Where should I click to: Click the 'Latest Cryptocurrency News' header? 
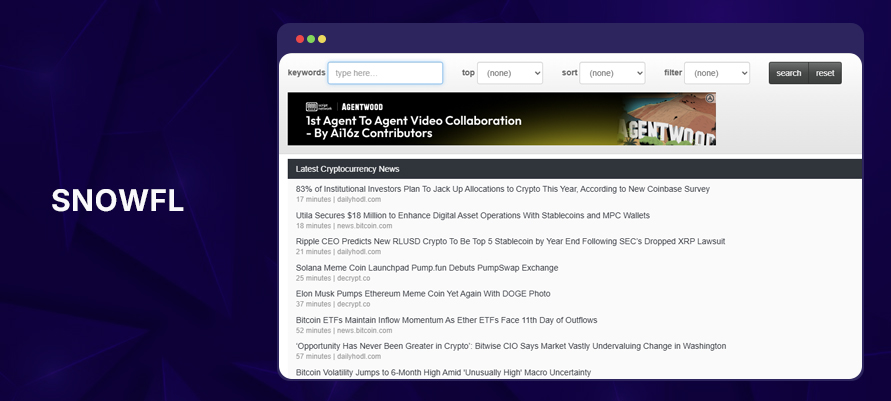(x=574, y=169)
